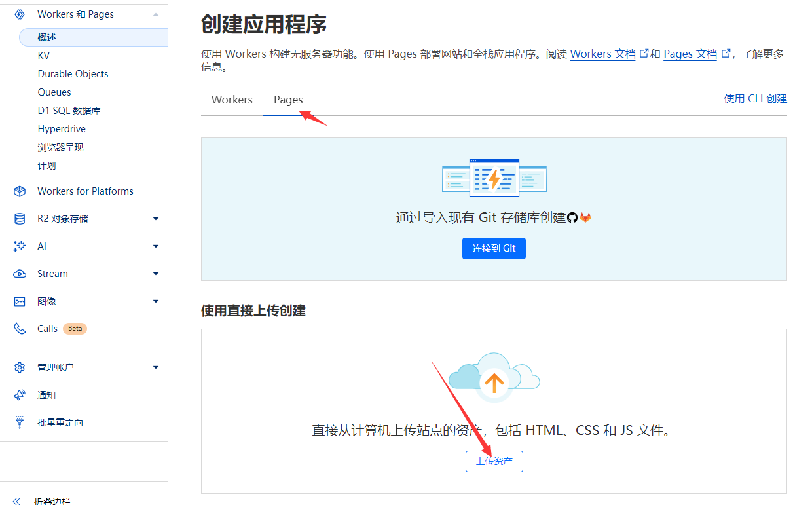812x505 pixels.
Task: Click the 通知 megaphone icon
Action: [20, 395]
